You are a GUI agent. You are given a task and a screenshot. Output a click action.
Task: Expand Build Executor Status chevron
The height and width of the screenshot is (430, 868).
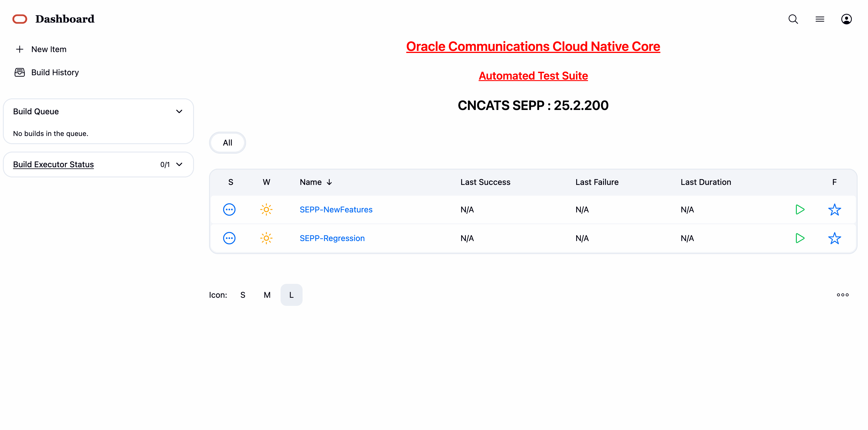pos(179,164)
